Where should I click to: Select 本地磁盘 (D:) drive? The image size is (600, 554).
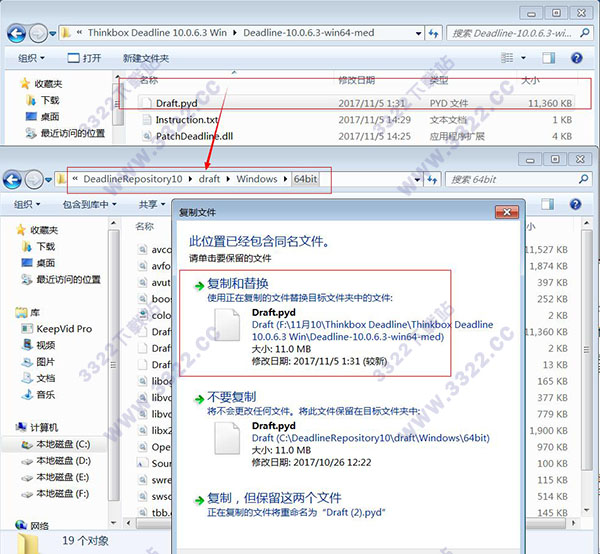click(63, 461)
